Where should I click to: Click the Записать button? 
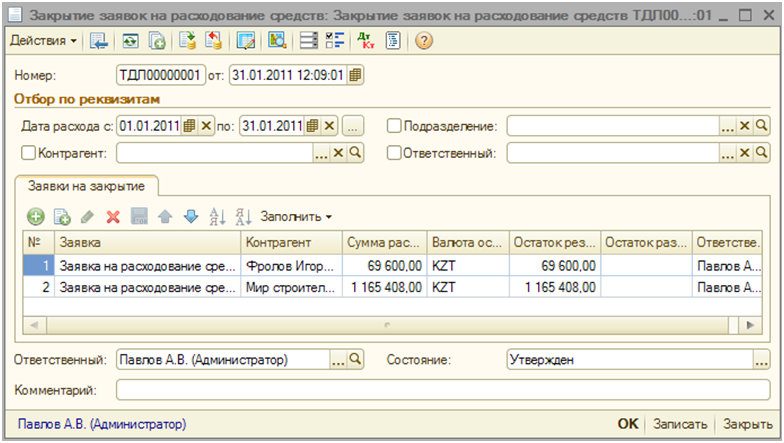pyautogui.click(x=681, y=424)
